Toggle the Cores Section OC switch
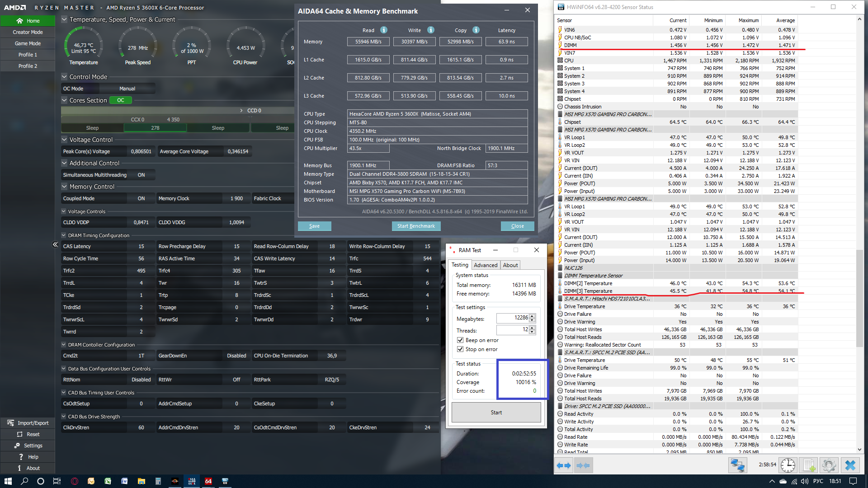Viewport: 868px width, 488px height. [121, 100]
